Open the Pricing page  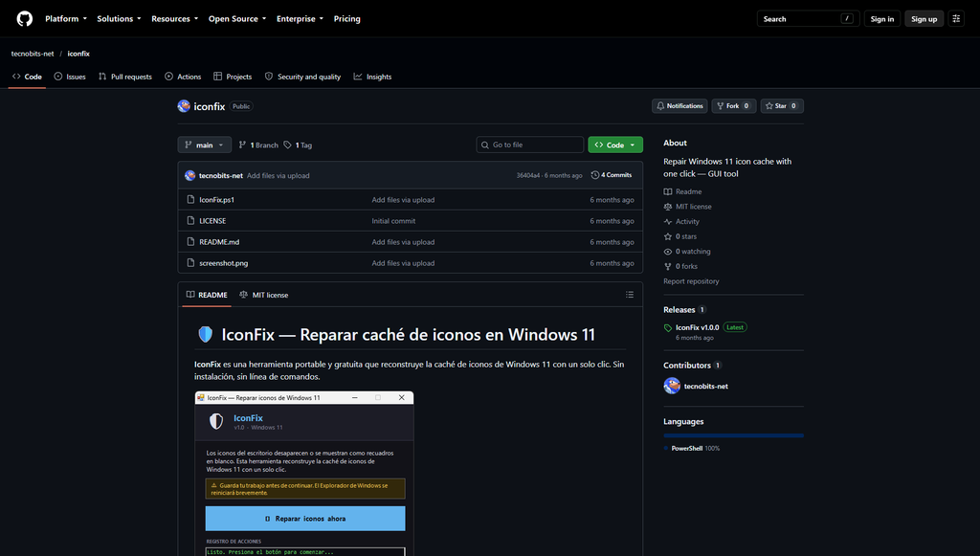346,19
